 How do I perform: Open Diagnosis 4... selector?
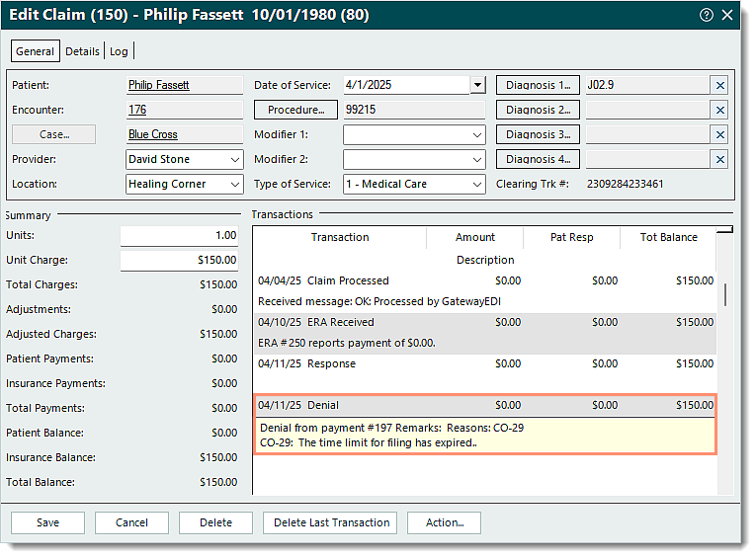[538, 159]
